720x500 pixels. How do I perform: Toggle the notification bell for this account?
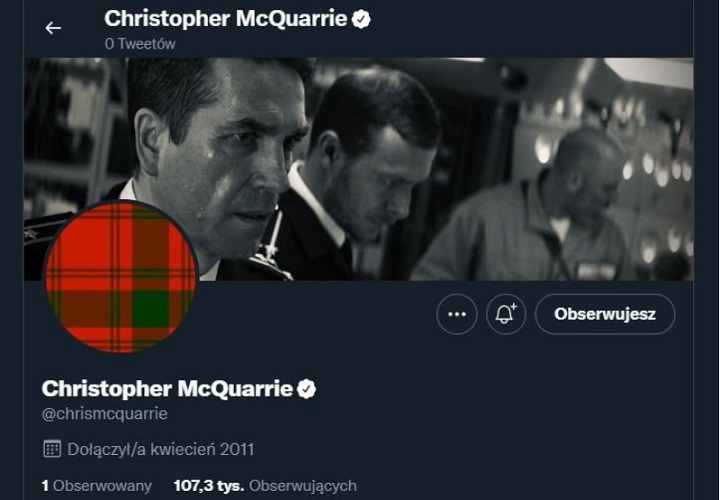506,314
